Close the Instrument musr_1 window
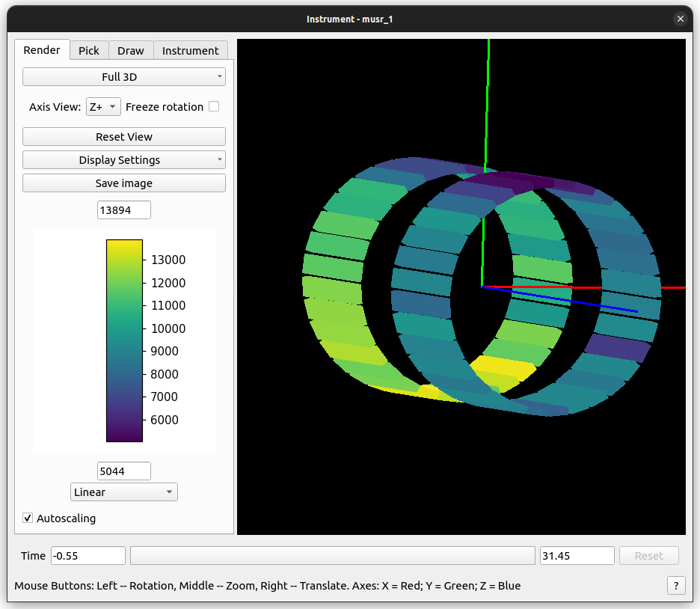The width and height of the screenshot is (700, 609). click(680, 19)
